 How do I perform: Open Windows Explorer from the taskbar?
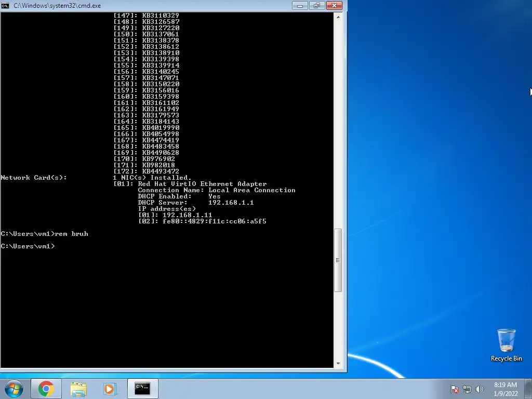pyautogui.click(x=78, y=389)
